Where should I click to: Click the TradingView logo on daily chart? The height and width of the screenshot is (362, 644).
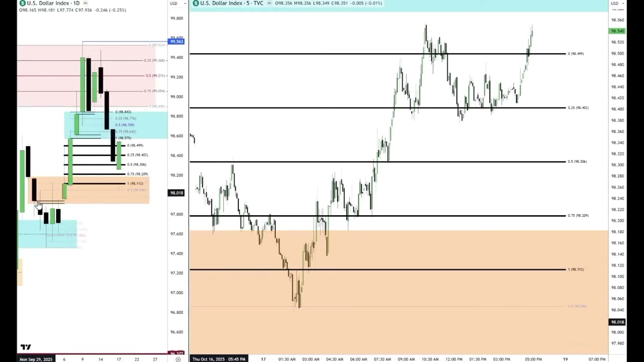26,347
